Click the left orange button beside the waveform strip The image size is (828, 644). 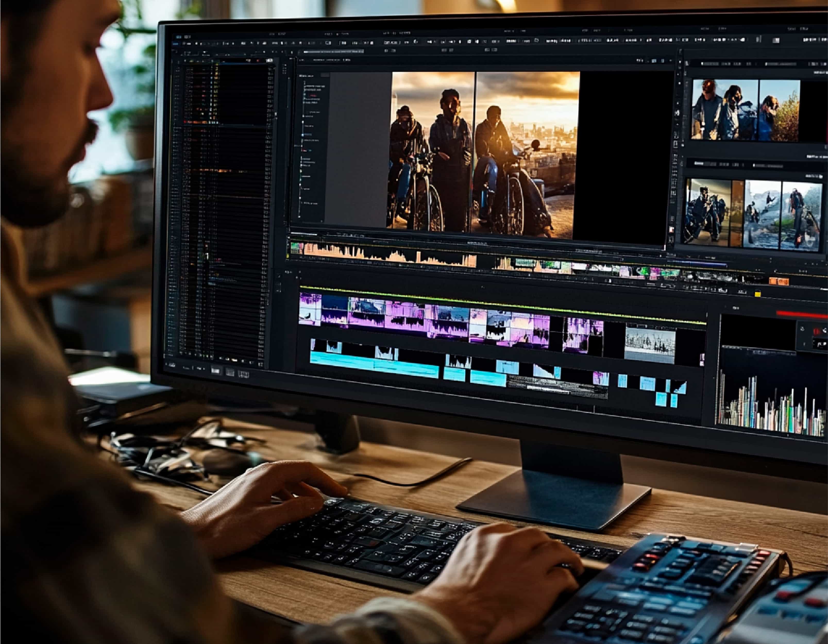coord(774,281)
